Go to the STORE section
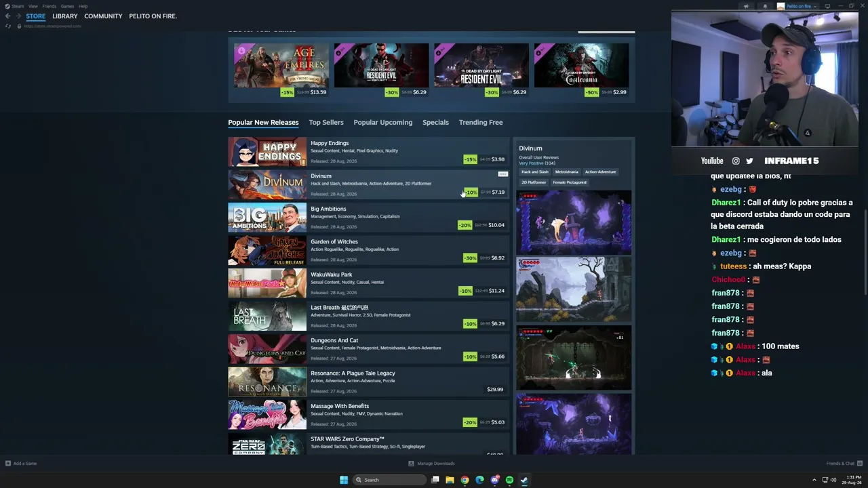The image size is (868, 488). pyautogui.click(x=36, y=16)
